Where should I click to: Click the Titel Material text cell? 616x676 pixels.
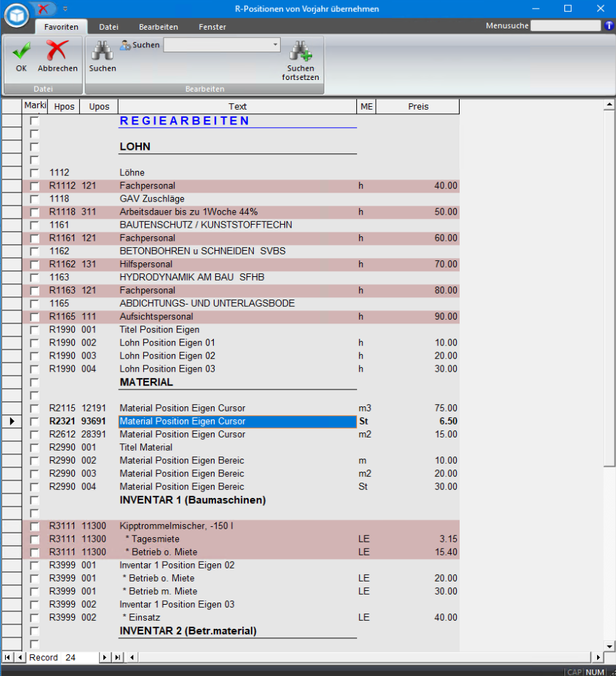coord(237,448)
